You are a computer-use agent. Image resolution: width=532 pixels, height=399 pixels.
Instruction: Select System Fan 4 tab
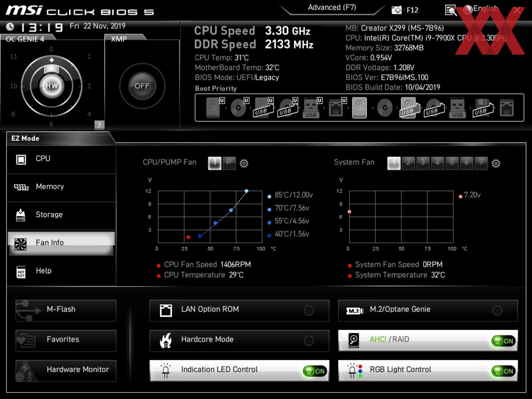[x=437, y=163]
